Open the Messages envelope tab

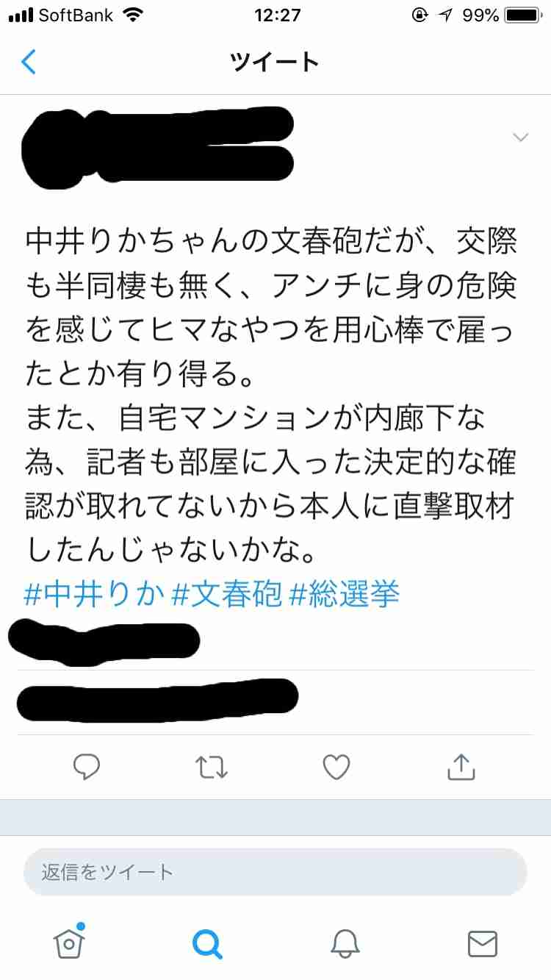click(483, 944)
